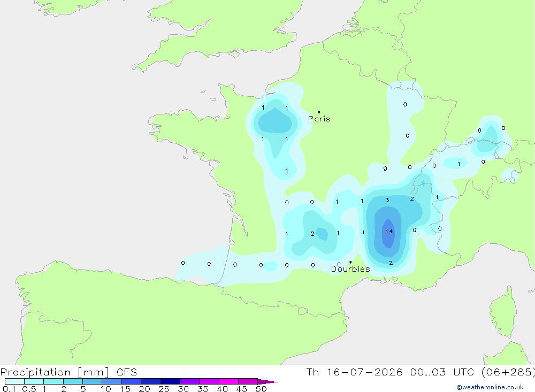Pick the 40–45 mm magenta legend swatch
The image size is (535, 392).
(228, 381)
